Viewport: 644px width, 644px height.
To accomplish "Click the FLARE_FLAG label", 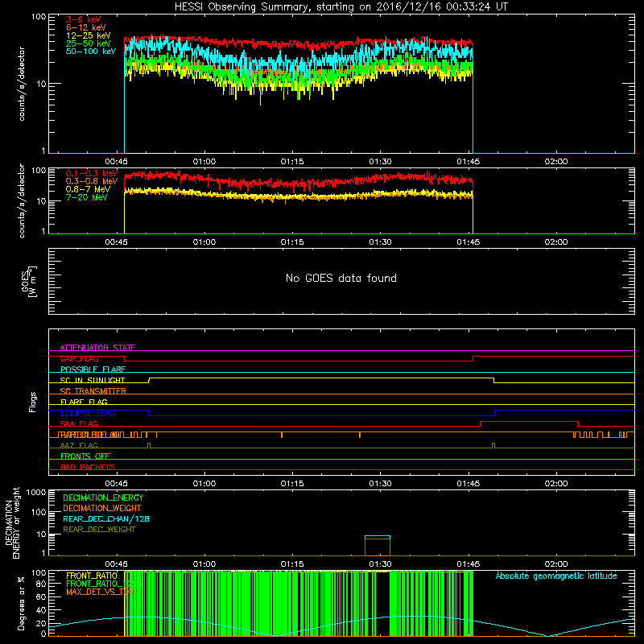I will point(84,402).
